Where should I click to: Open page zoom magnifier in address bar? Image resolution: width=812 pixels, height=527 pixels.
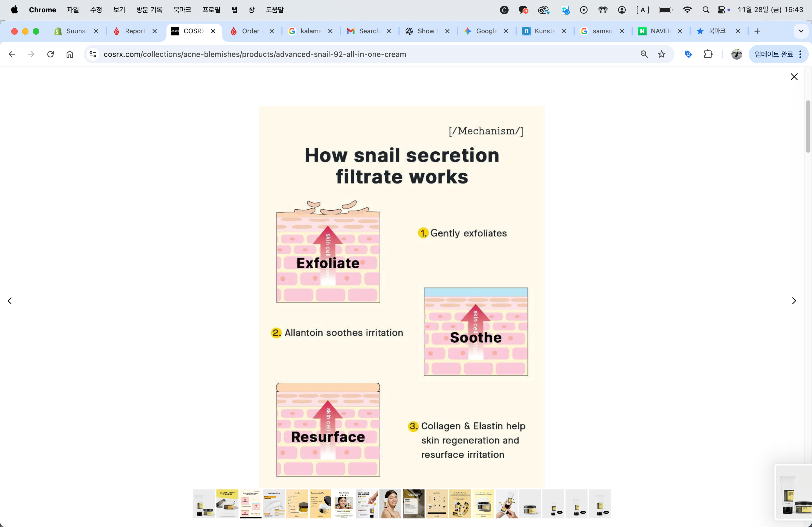644,54
